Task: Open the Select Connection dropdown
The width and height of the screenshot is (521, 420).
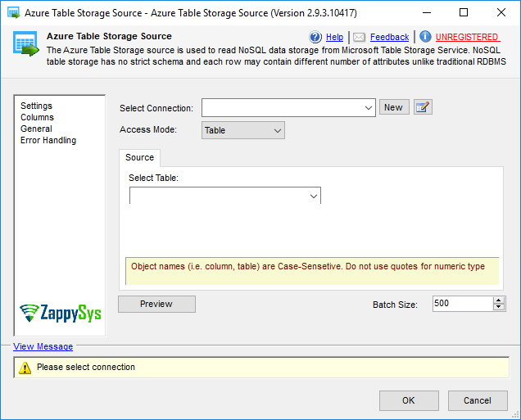Action: [x=288, y=107]
